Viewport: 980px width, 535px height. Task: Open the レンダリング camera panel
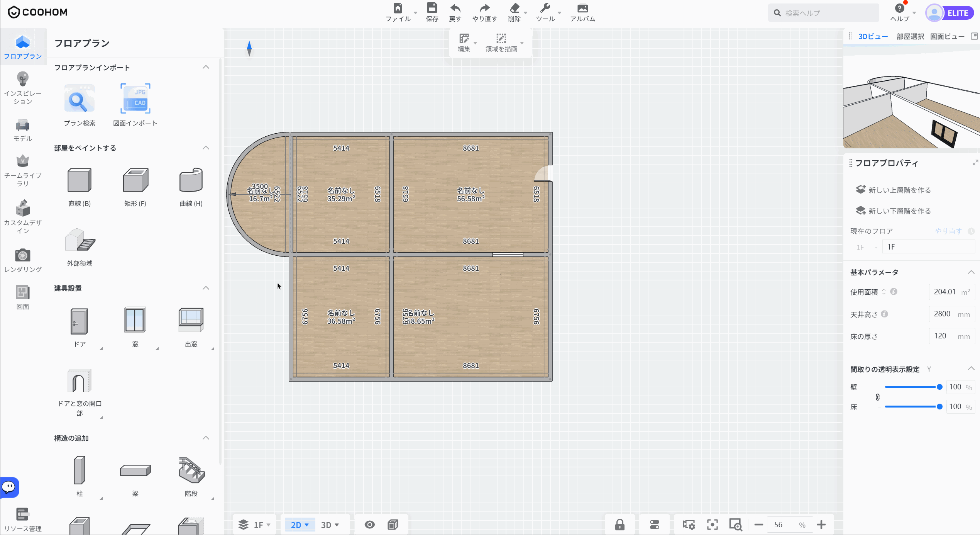(x=23, y=260)
